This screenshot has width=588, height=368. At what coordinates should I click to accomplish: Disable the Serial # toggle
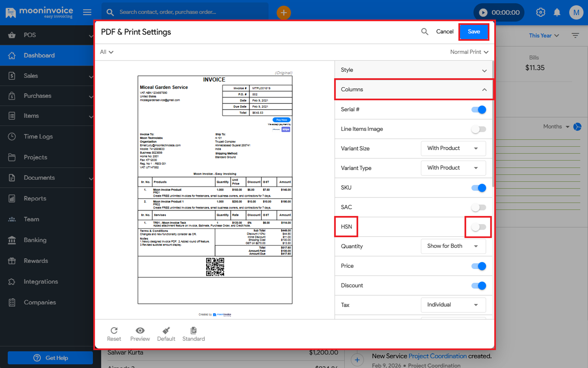(x=479, y=110)
